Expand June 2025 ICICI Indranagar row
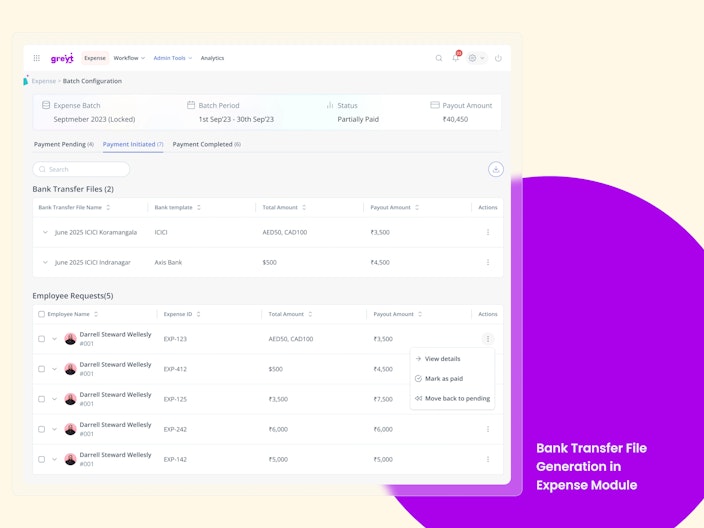 (45, 262)
